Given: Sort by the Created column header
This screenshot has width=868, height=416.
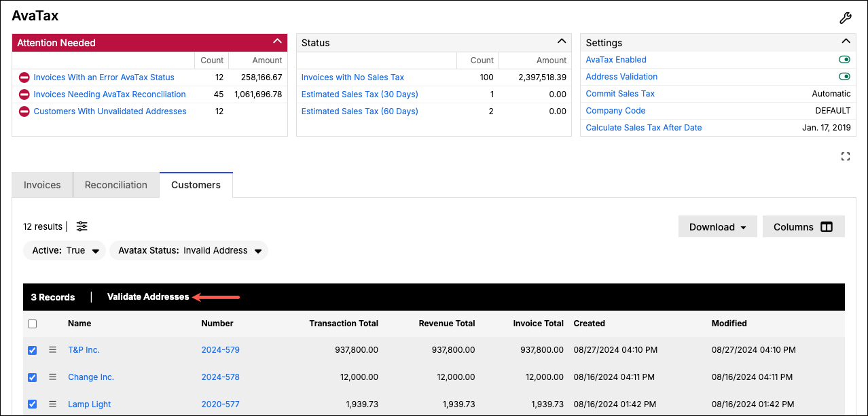Looking at the screenshot, I should coord(590,324).
